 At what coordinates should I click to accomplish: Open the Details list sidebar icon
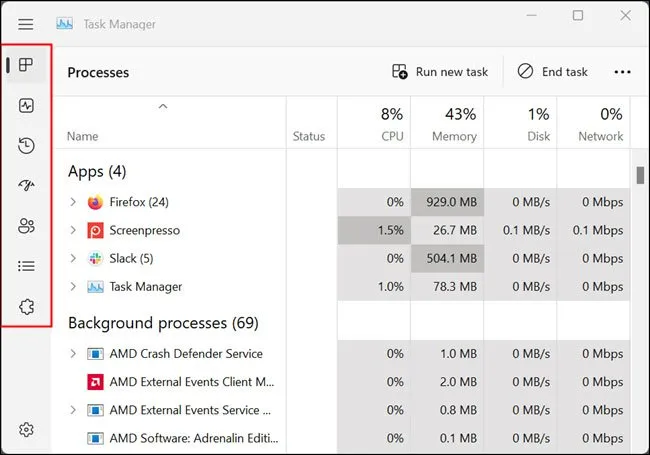26,266
